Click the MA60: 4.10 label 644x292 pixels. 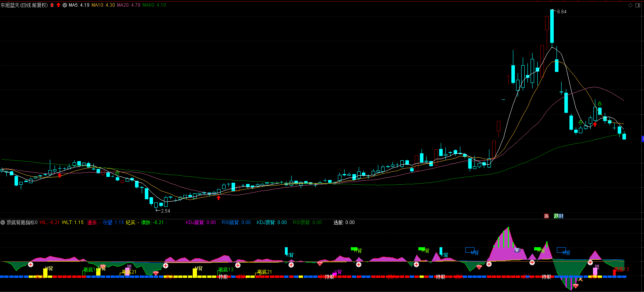(x=154, y=5)
